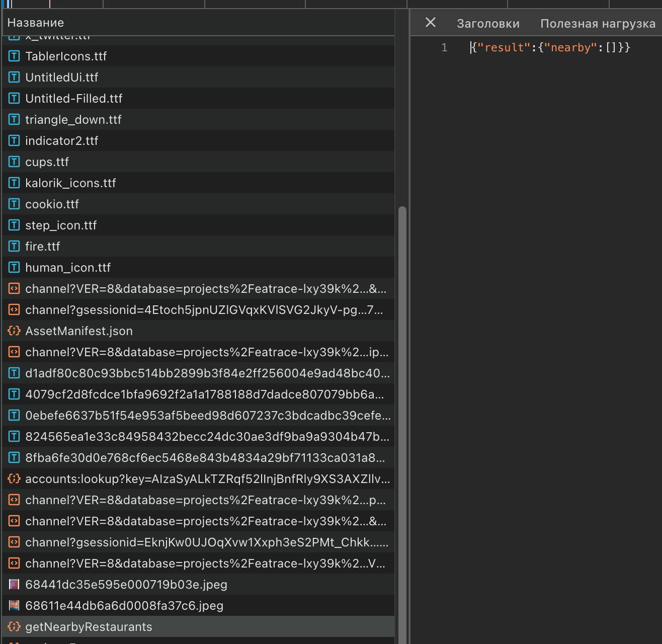The width and height of the screenshot is (662, 644).
Task: Select the triangle_down.ttf request
Action: (x=198, y=120)
